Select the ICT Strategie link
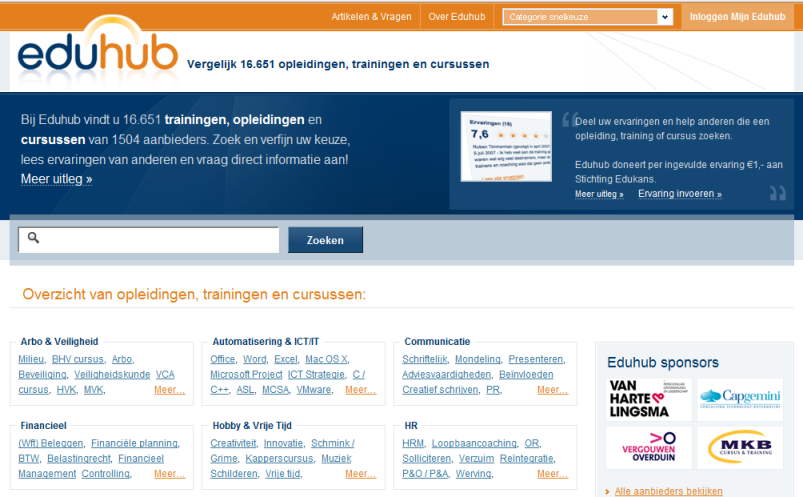 (x=316, y=375)
